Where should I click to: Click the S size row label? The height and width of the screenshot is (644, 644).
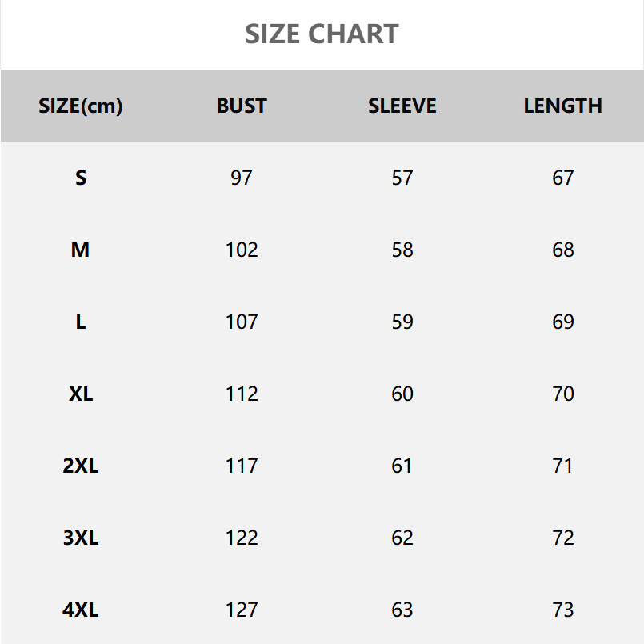pyautogui.click(x=81, y=178)
